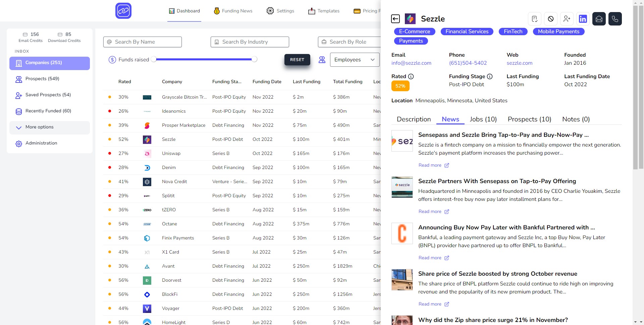The image size is (644, 325).
Task: Open Sezzle's LinkedIn icon
Action: tap(583, 19)
